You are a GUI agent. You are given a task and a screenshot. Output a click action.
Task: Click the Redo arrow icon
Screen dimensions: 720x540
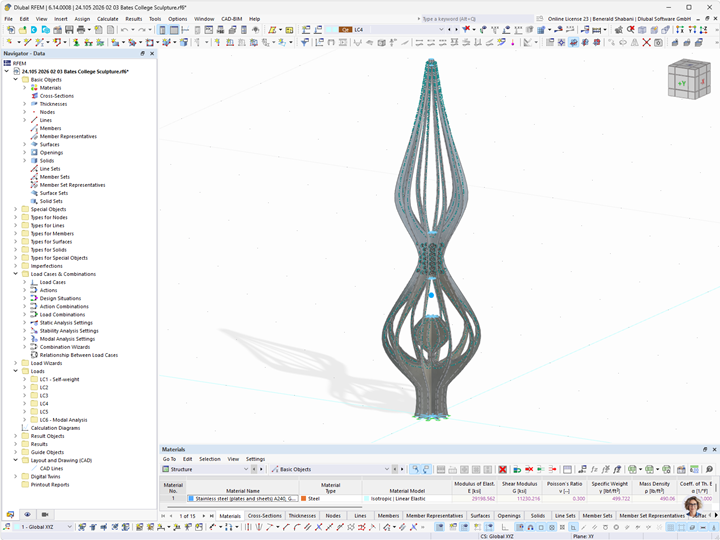tap(142, 30)
